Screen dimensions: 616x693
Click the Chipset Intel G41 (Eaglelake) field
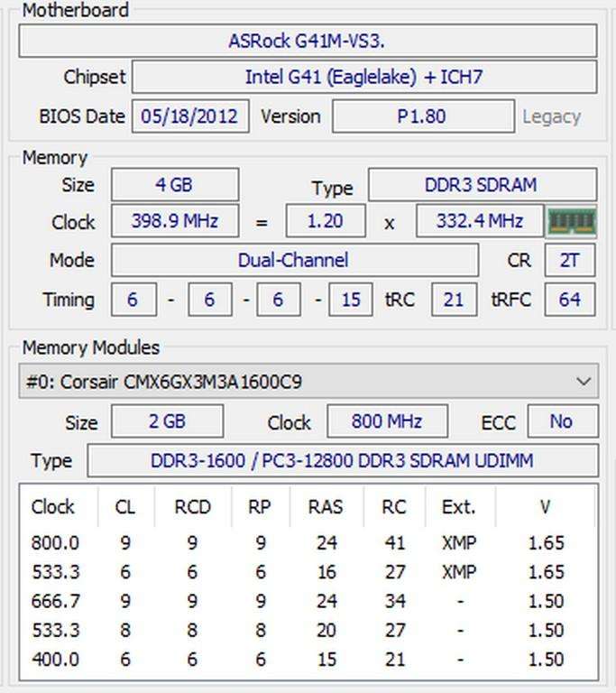pos(364,78)
